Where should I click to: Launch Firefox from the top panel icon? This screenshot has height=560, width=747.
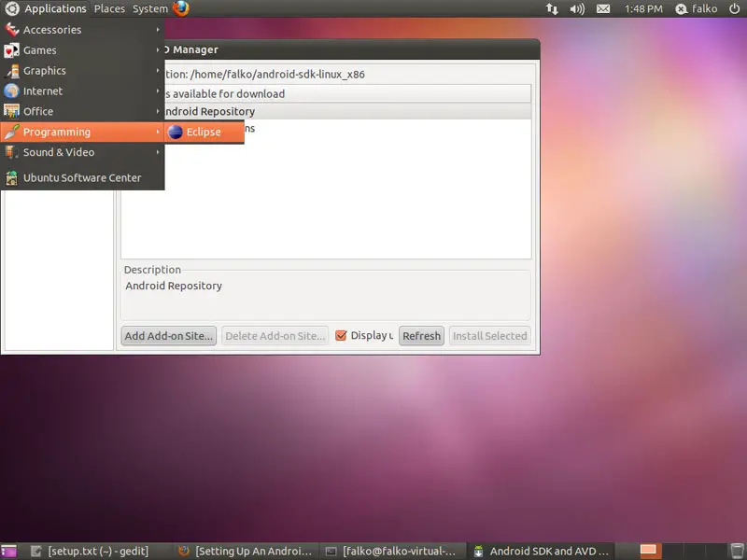181,8
